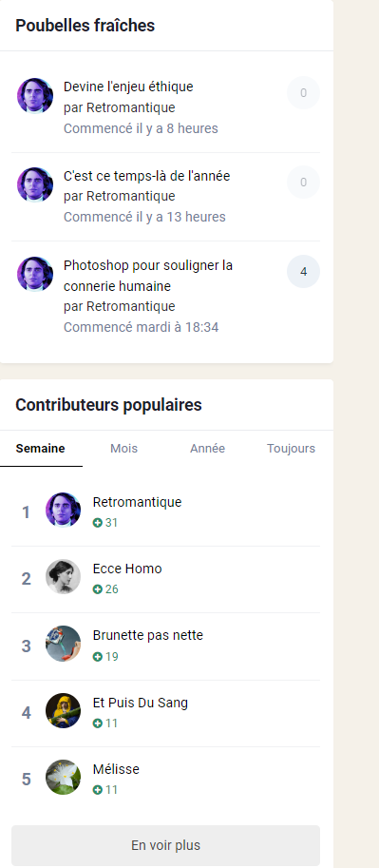Click avatar beside Photoshop pour souligner topic
The height and width of the screenshot is (868, 379).
35,274
